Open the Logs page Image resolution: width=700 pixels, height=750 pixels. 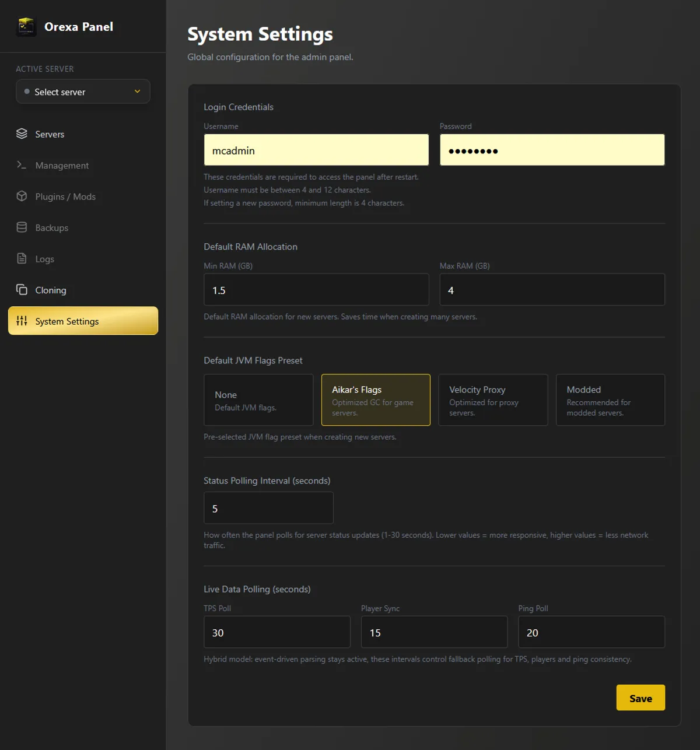[x=83, y=259]
